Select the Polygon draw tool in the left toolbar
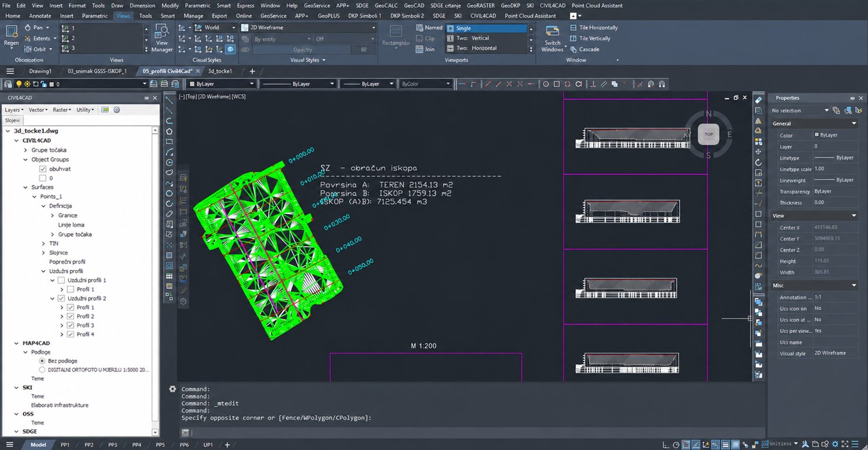Viewport: 868px width, 450px height. point(170,131)
